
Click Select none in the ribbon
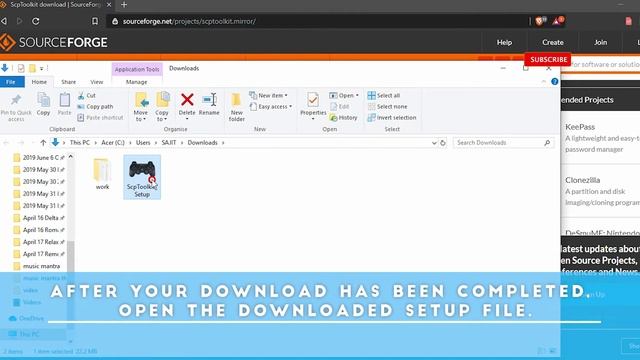(x=387, y=107)
